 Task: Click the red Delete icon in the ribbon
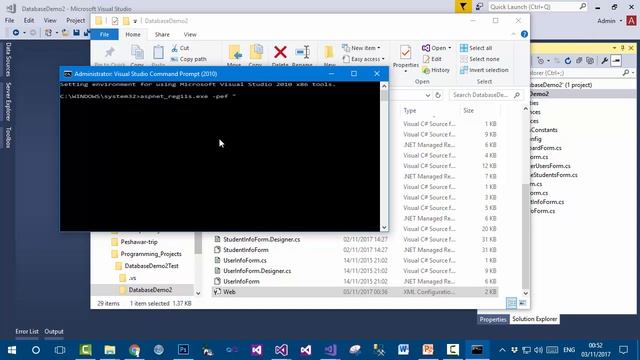280,52
